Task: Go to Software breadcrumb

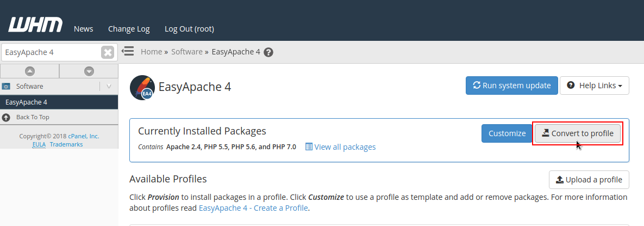Action: click(x=187, y=52)
